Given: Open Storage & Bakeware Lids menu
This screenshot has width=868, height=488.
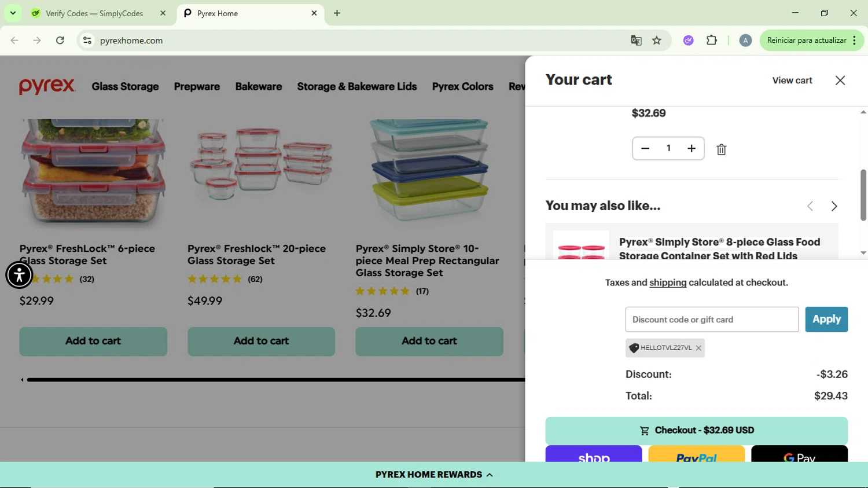Looking at the screenshot, I should 357,86.
